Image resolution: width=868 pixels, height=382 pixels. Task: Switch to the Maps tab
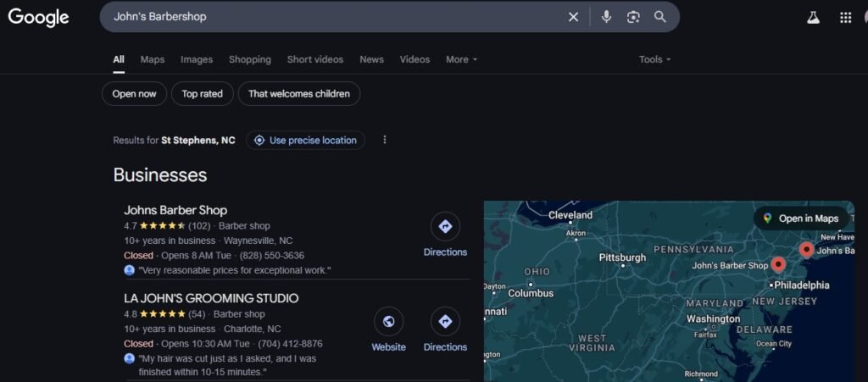(153, 59)
